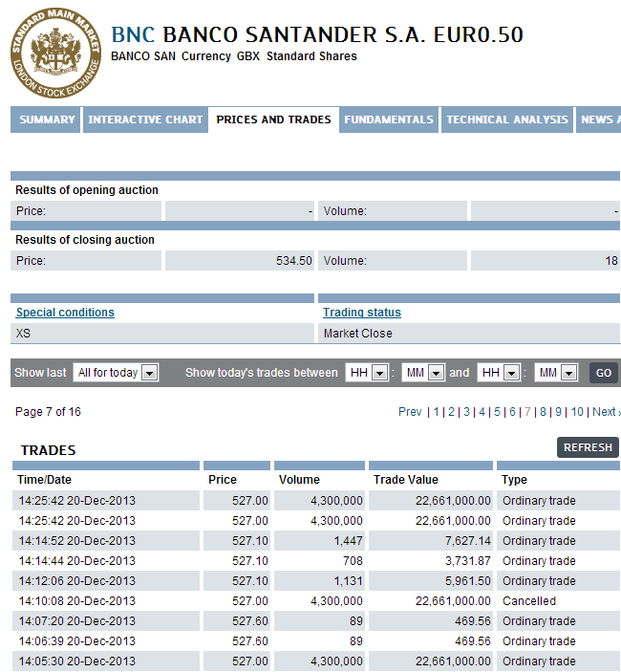Click the Trade Value column header

click(x=406, y=480)
